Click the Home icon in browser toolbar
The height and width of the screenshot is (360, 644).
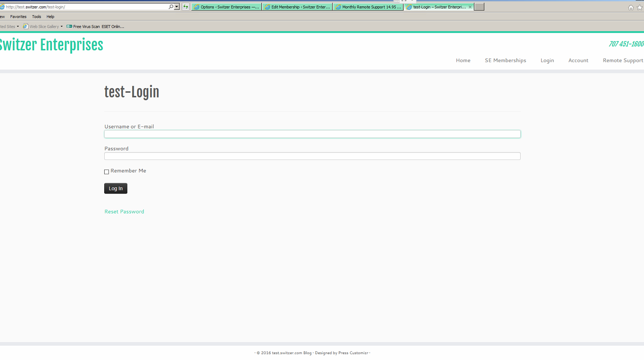(631, 7)
